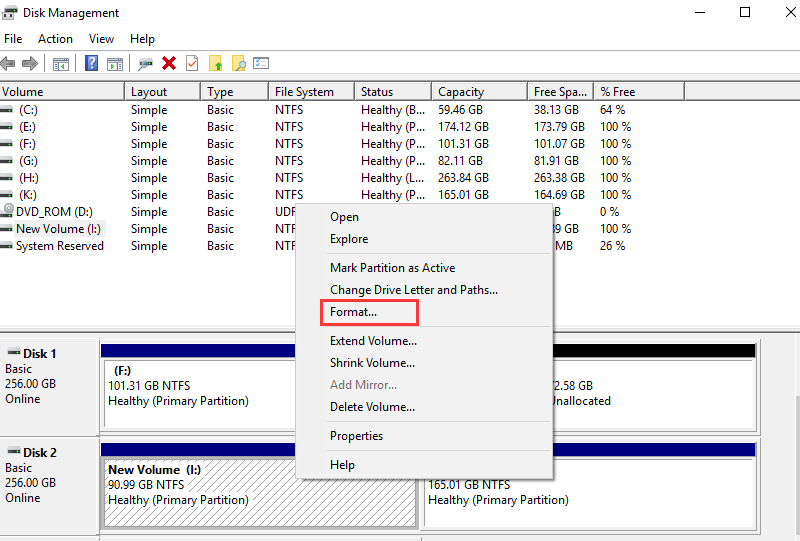Click the Disk 2 drive icon
The image size is (800, 541).
(14, 451)
